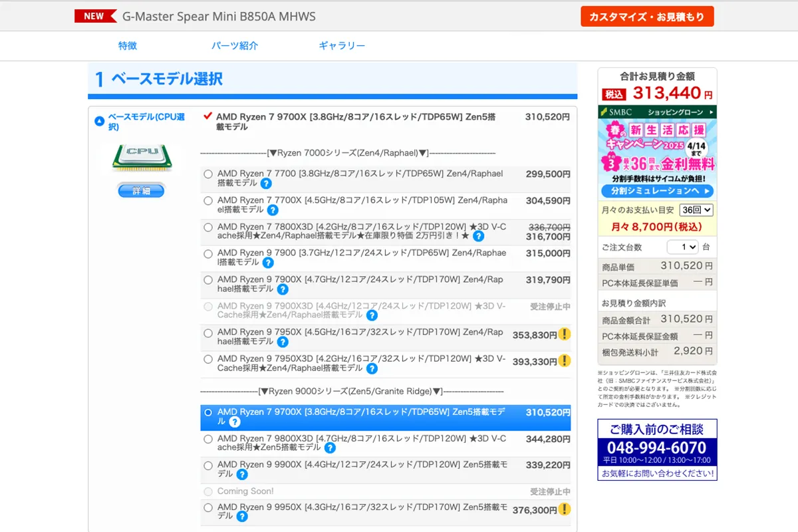The height and width of the screenshot is (532, 798).
Task: Click warning icon beside 393,330円 price
Action: 564,361
